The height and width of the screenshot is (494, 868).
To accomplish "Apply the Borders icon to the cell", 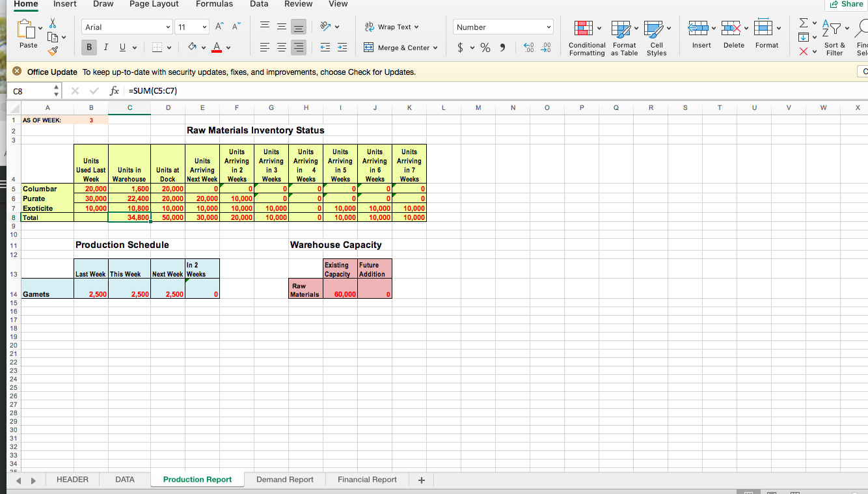I will click(x=156, y=48).
